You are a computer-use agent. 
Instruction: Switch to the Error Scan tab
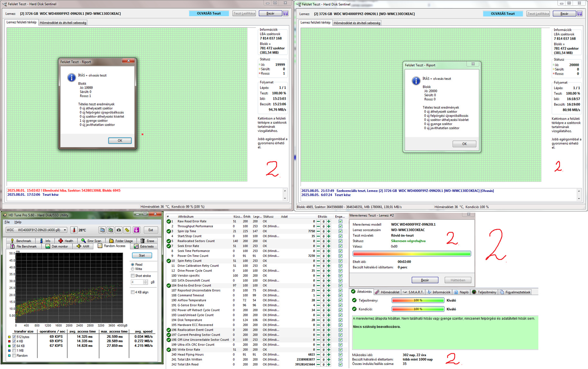pyautogui.click(x=91, y=241)
